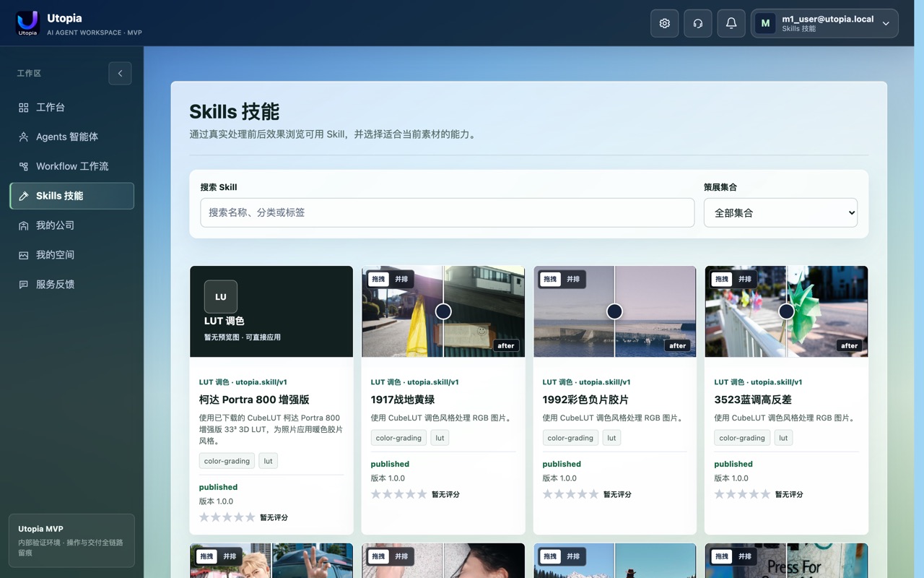Image resolution: width=924 pixels, height=578 pixels.
Task: Click the Agents 智能体 person icon
Action: click(24, 137)
